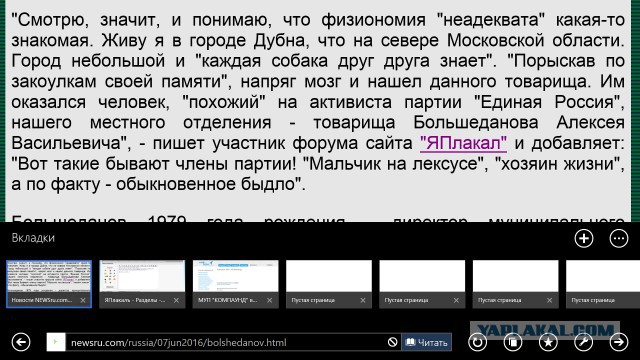Switch to the Новости NEWSru.com tab
Viewport: 640px width, 360px height.
[x=49, y=284]
